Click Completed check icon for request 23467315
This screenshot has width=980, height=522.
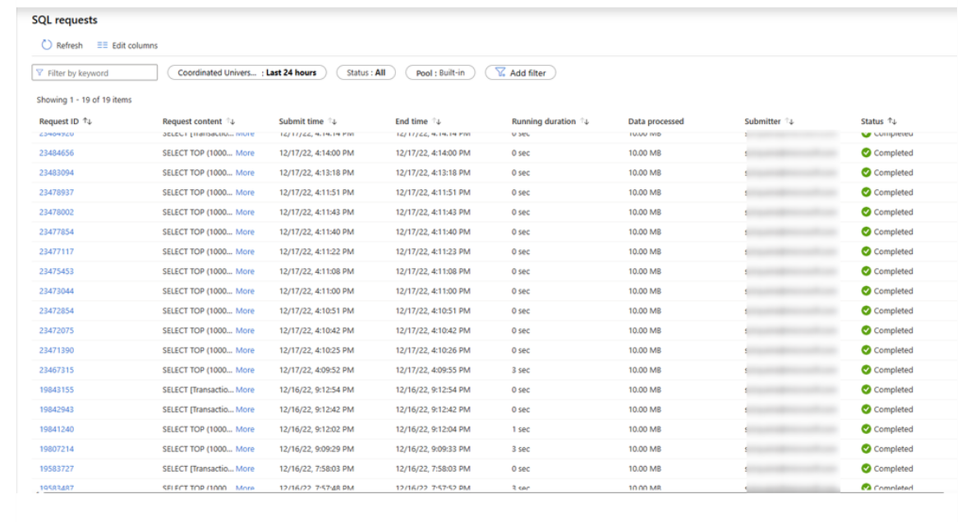(867, 370)
